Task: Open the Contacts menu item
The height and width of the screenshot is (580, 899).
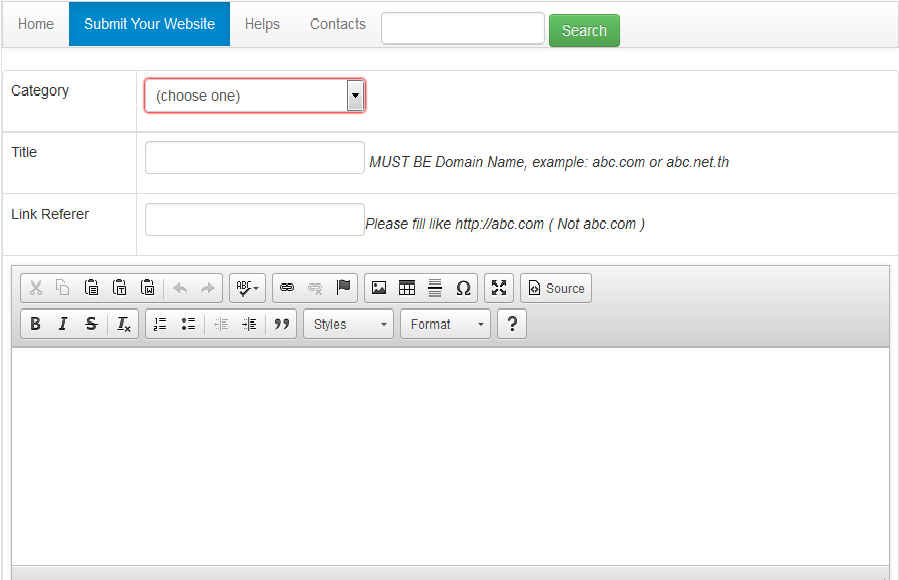Action: [x=338, y=24]
